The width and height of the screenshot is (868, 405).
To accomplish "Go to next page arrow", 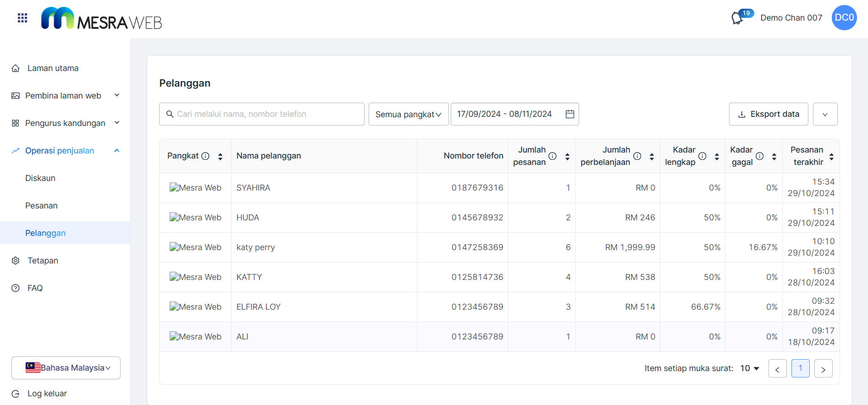I will click(823, 369).
